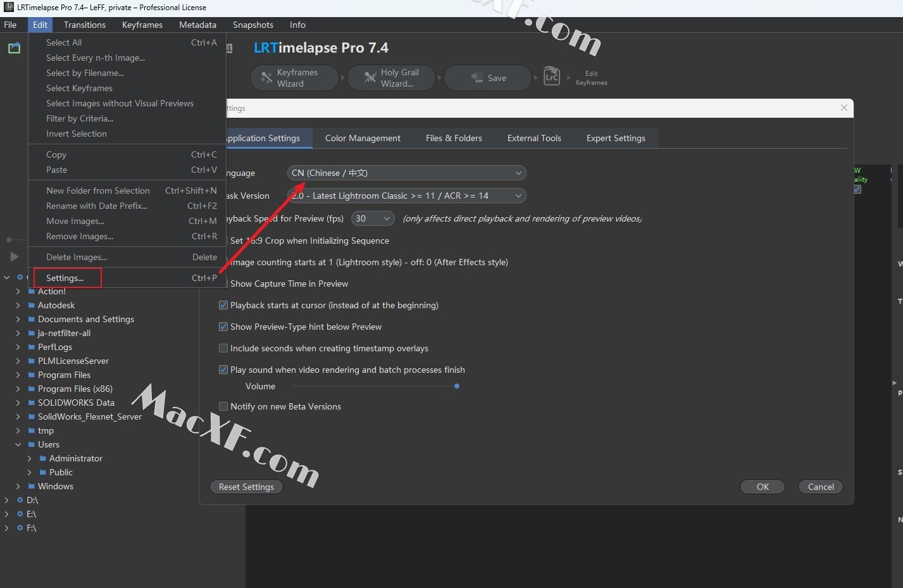Click the Holy Grail Wizard icon
This screenshot has width=903, height=588.
370,78
